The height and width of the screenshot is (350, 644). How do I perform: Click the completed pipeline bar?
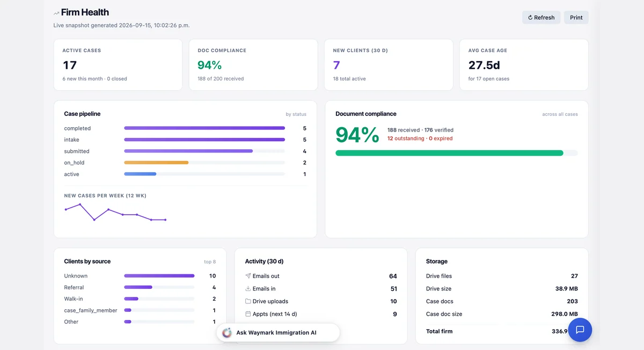tap(204, 128)
